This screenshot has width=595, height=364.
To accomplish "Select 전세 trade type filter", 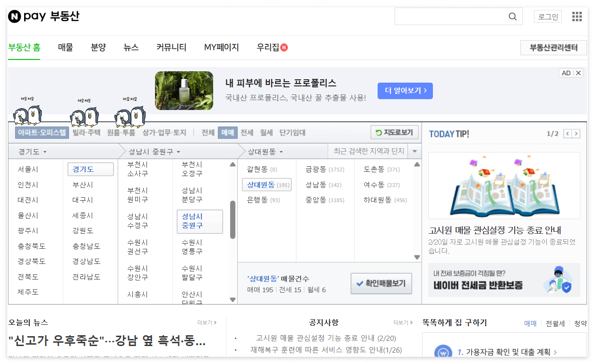I will 247,133.
